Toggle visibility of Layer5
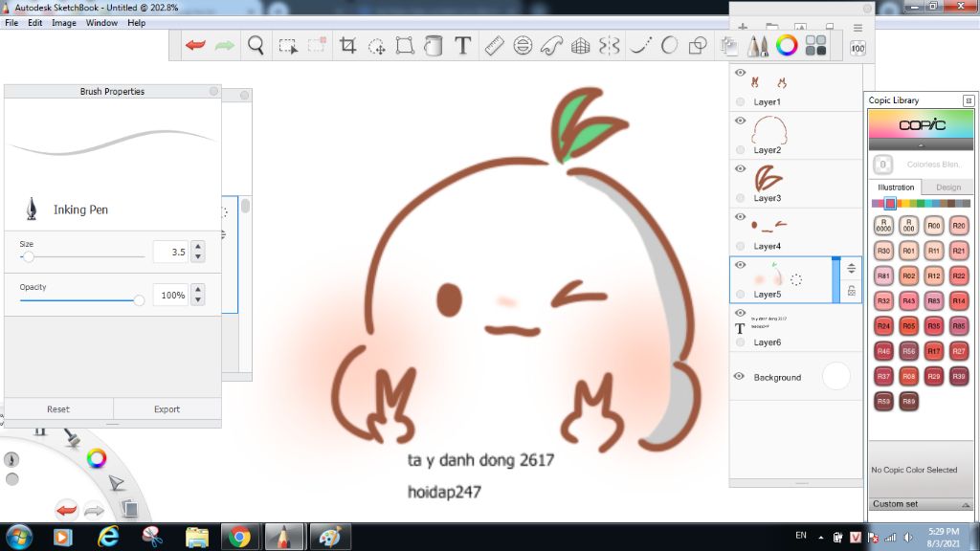 [740, 265]
